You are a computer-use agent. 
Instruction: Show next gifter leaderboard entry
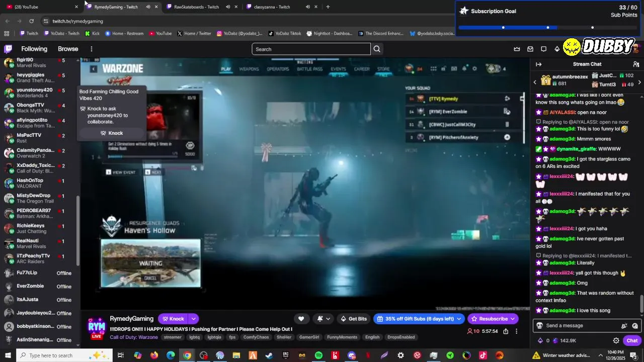click(639, 82)
